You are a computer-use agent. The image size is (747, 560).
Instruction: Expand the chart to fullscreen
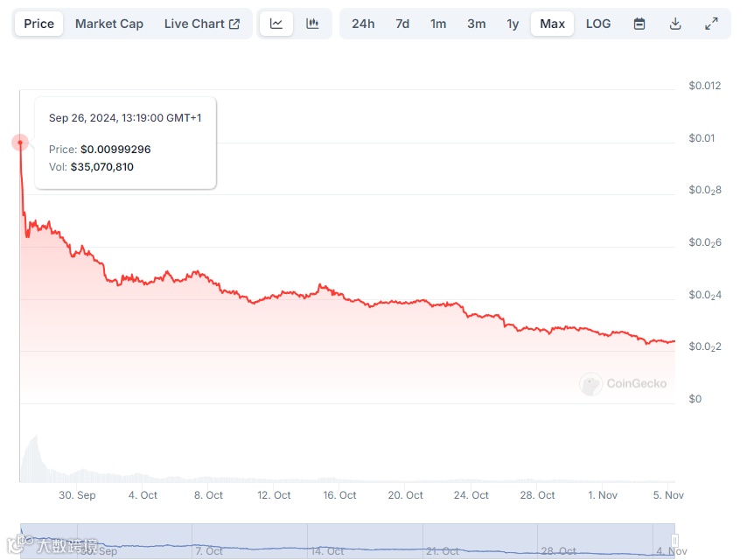click(711, 24)
